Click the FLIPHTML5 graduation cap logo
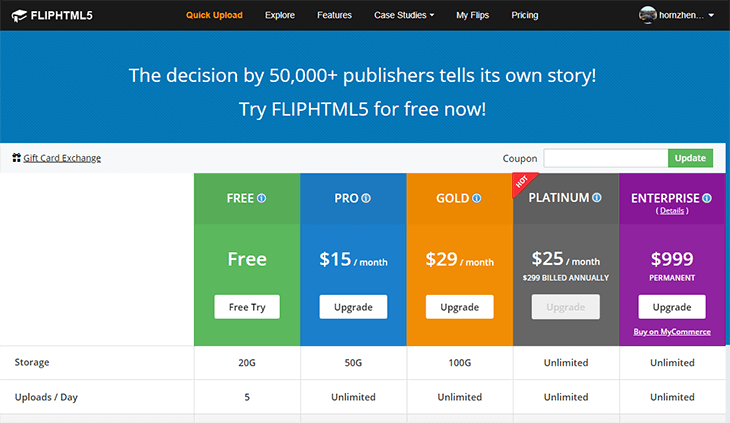 click(19, 15)
